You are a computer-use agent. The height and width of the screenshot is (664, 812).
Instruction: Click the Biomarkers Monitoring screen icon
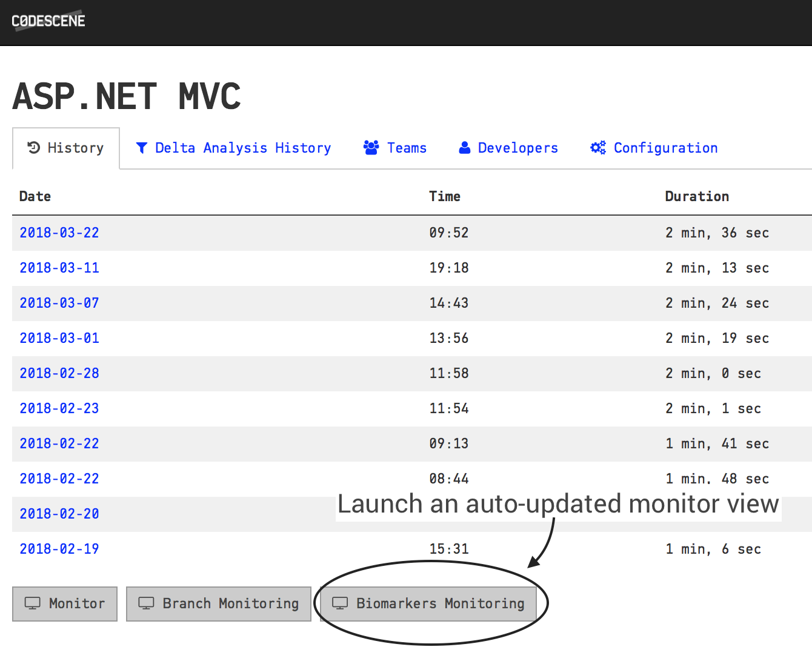340,603
